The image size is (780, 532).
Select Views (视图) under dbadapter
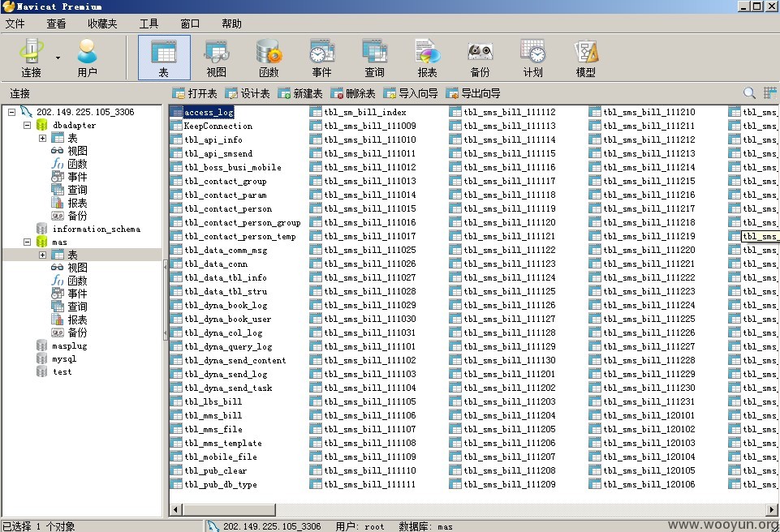pyautogui.click(x=77, y=151)
